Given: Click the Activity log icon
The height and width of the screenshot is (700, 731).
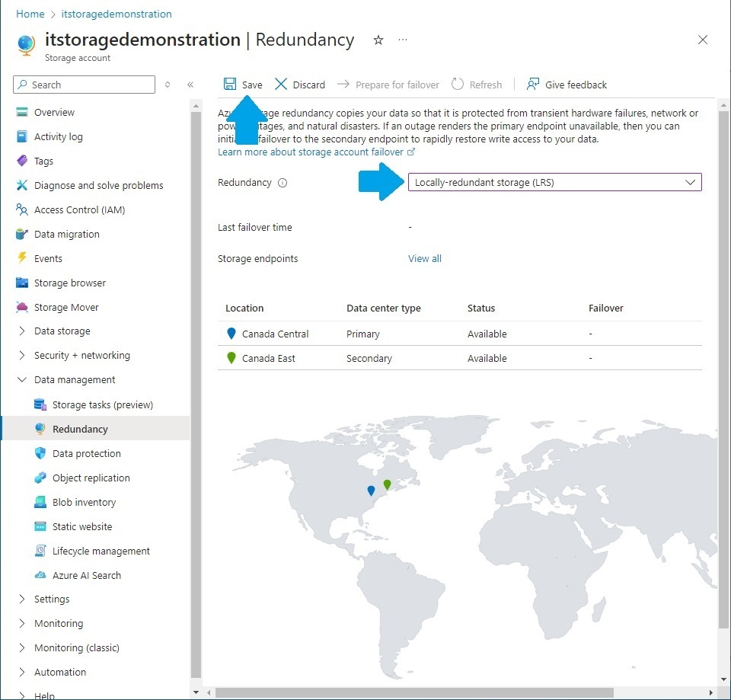Looking at the screenshot, I should pos(22,136).
